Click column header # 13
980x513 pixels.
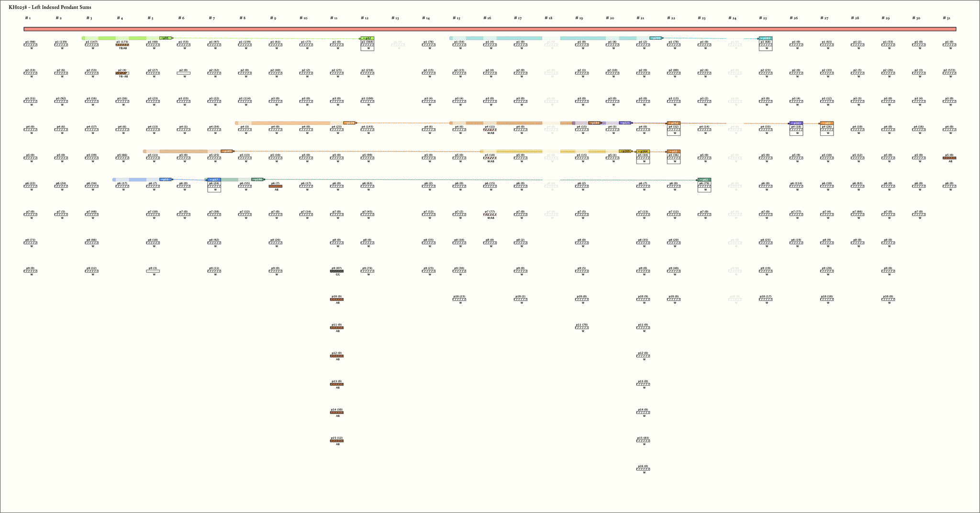pyautogui.click(x=395, y=18)
